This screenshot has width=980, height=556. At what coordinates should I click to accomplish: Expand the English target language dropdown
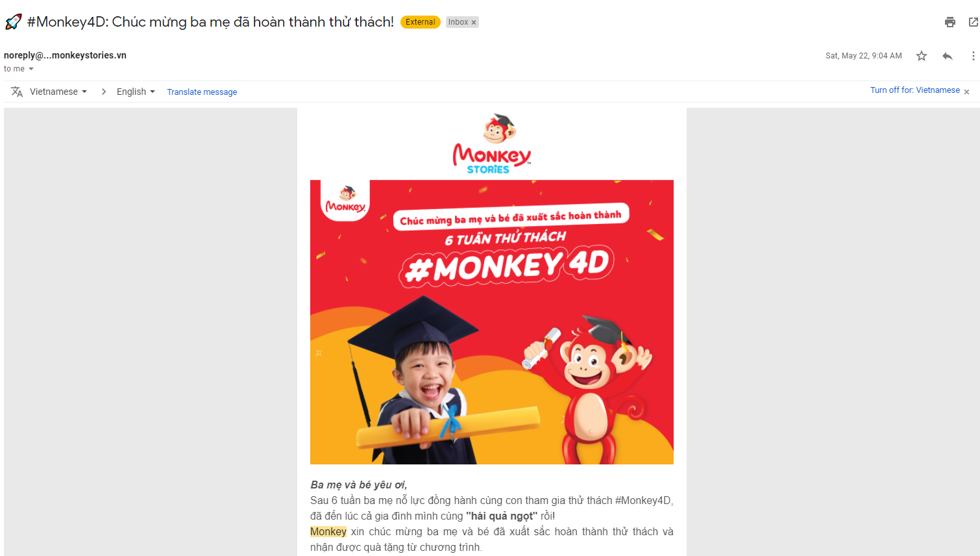(136, 92)
